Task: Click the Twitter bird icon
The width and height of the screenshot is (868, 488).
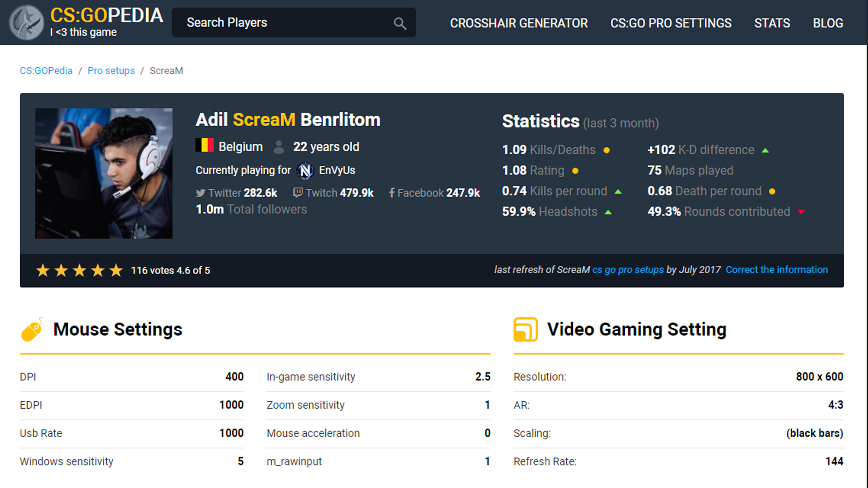Action: 200,193
